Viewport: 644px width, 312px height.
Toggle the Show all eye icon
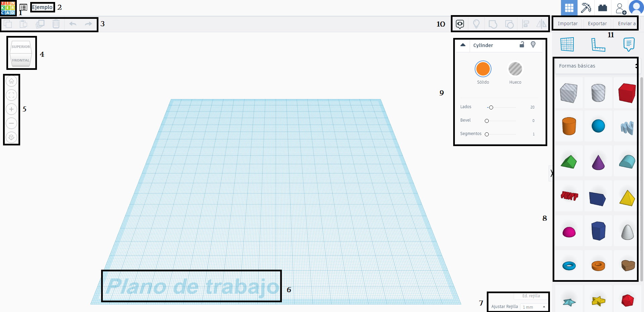(460, 24)
